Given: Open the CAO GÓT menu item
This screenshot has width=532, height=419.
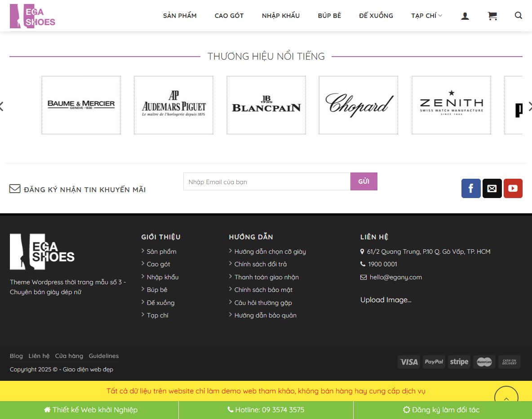Looking at the screenshot, I should point(229,16).
